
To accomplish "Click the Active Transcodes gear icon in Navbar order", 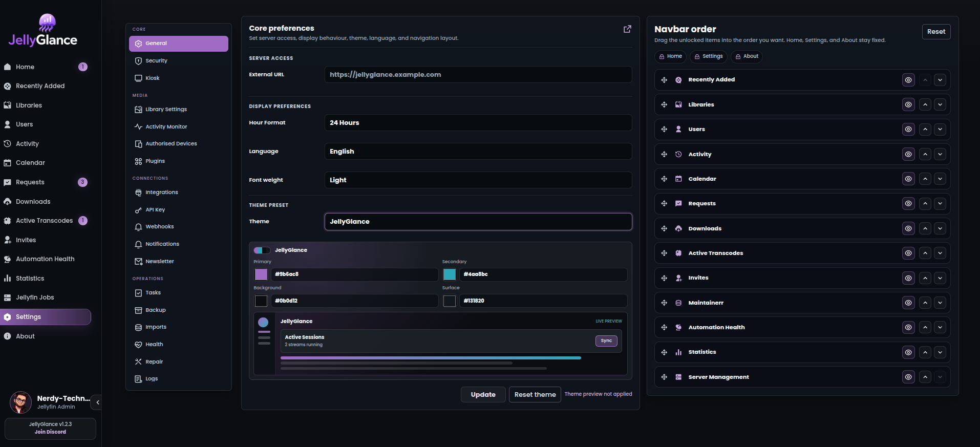I will [678, 253].
